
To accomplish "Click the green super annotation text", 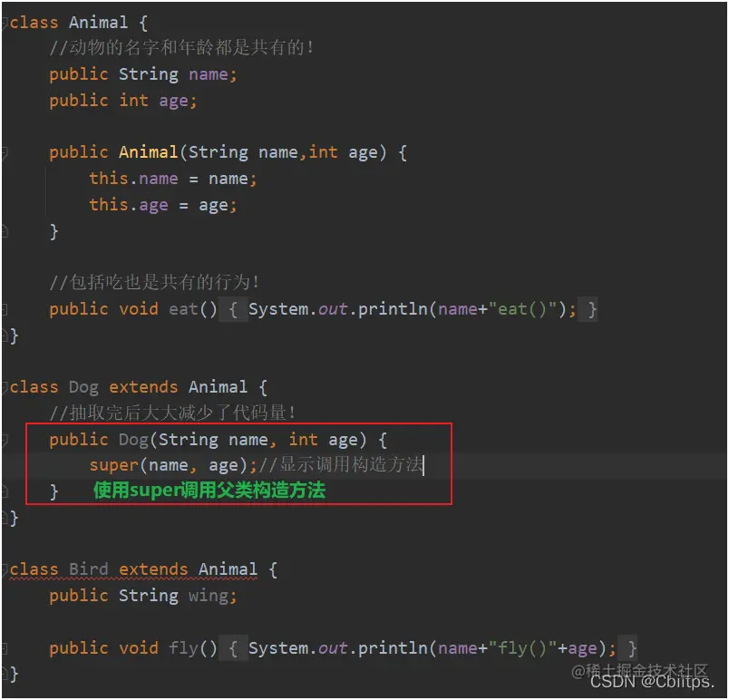I will [209, 491].
